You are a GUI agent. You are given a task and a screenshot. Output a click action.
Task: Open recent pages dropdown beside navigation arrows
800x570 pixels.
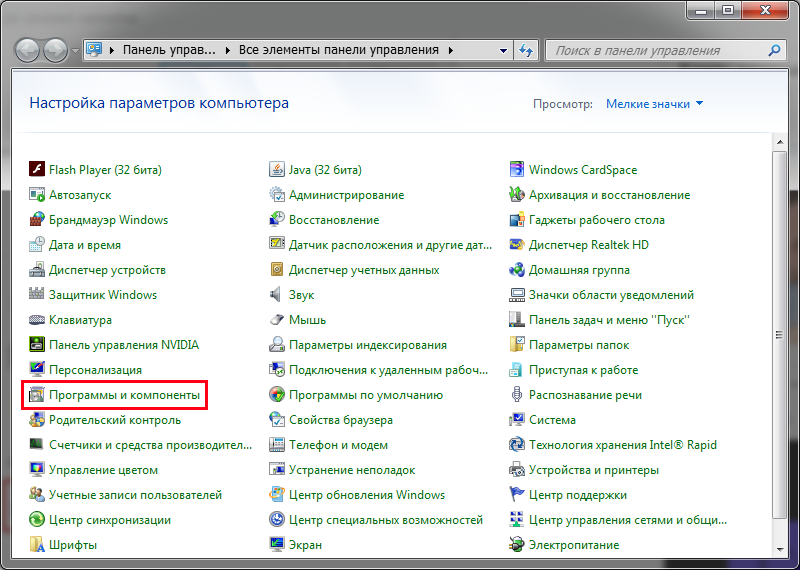tap(76, 51)
